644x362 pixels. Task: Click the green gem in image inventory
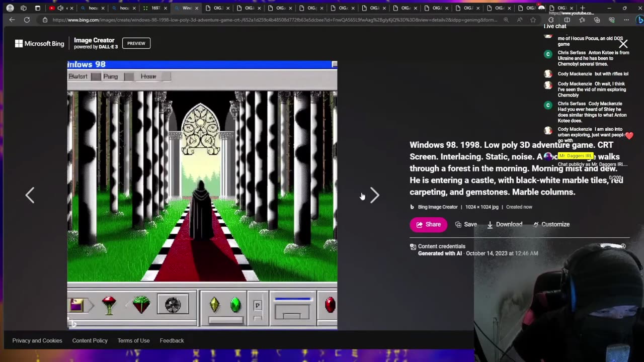pyautogui.click(x=235, y=305)
